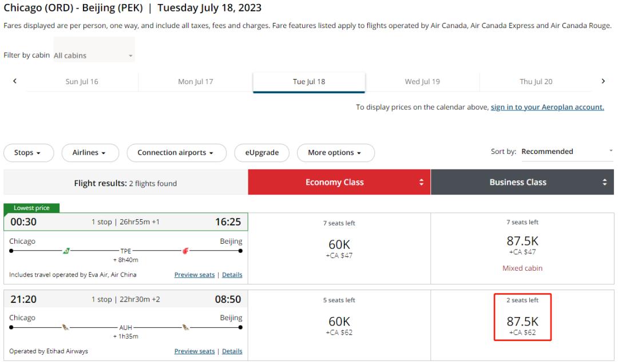The image size is (618, 364).
Task: Click sign in to your Aeroplan account
Action: (547, 107)
